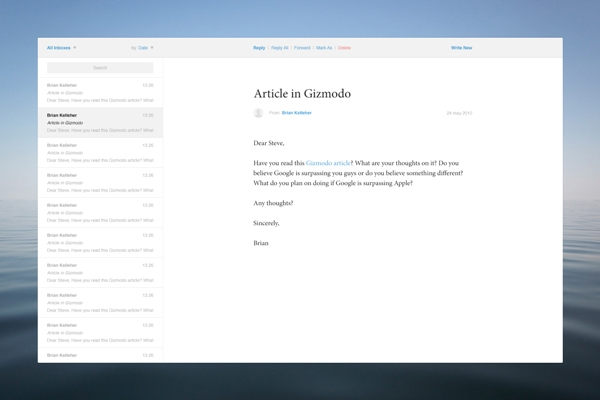Delete the current email

point(344,48)
